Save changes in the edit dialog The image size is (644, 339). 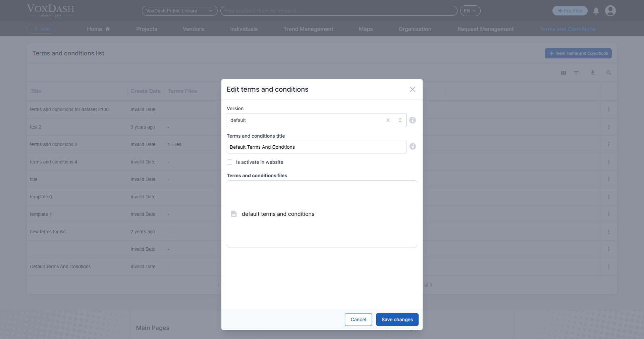397,320
